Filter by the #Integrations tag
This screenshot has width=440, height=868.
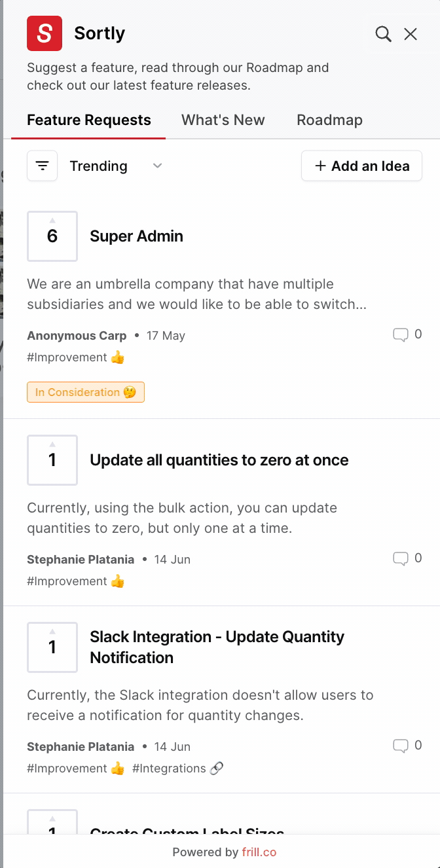coord(177,769)
